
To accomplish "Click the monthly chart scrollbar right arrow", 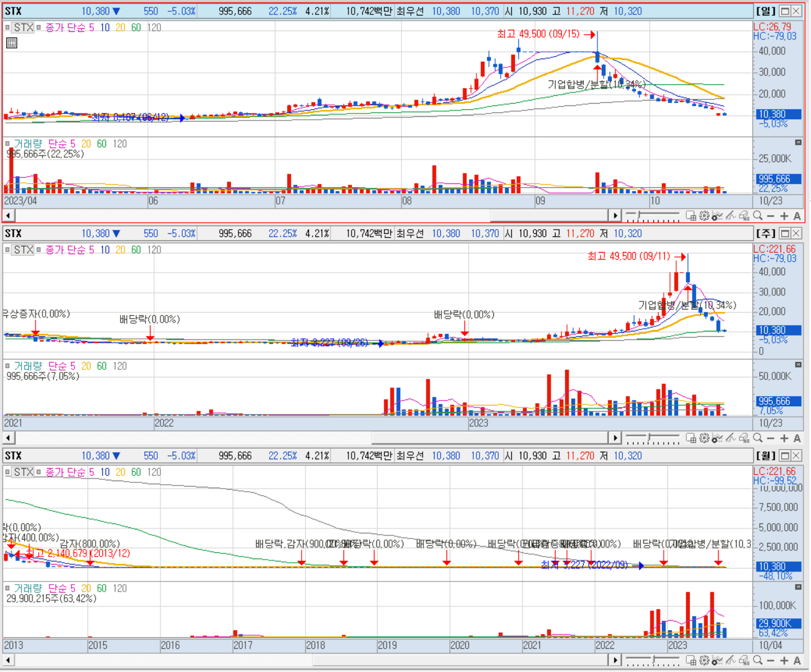I will tap(615, 660).
